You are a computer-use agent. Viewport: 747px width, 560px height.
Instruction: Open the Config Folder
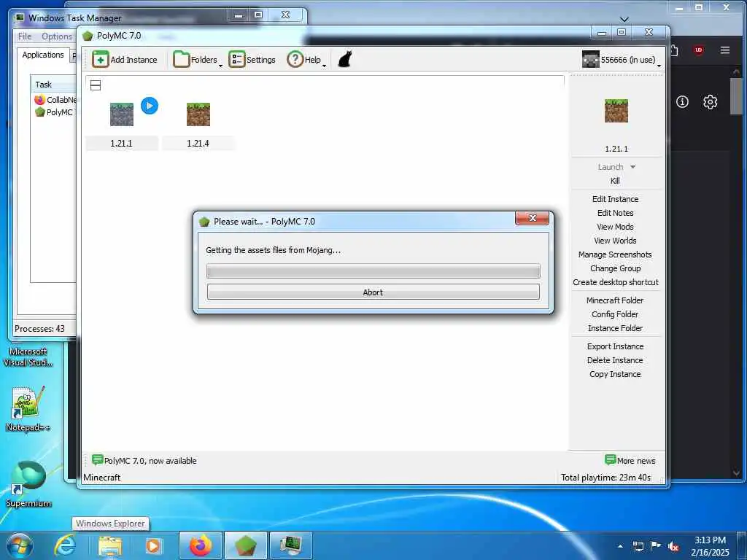pos(614,314)
